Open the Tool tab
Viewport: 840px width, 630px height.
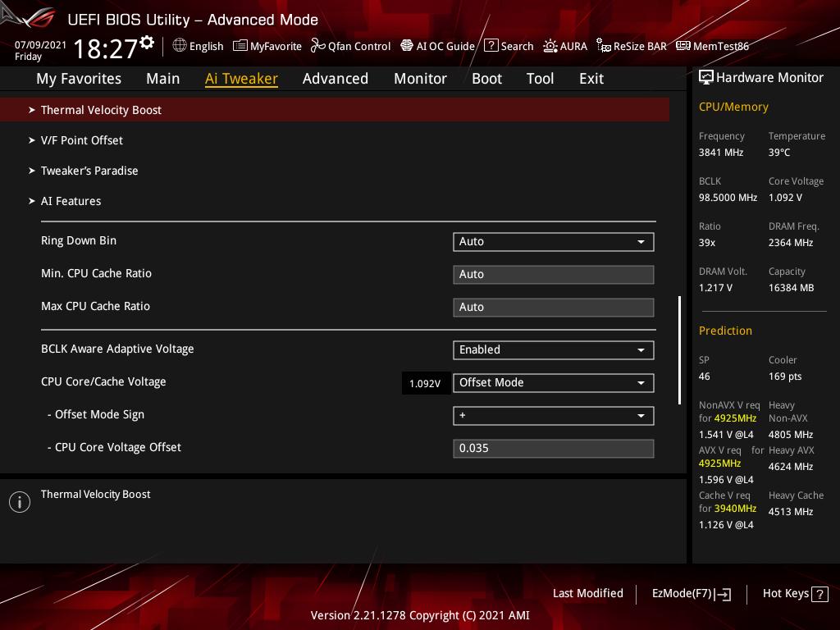click(540, 79)
